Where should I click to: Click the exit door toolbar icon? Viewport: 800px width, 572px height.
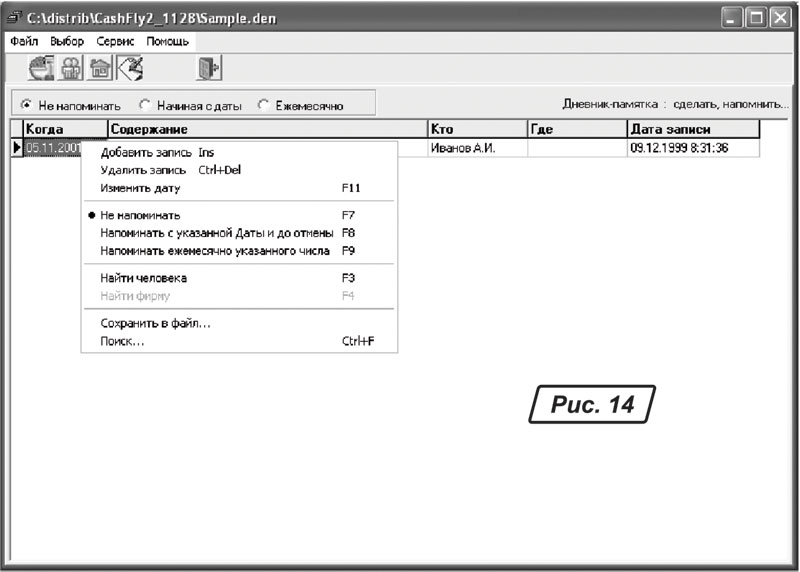point(207,69)
